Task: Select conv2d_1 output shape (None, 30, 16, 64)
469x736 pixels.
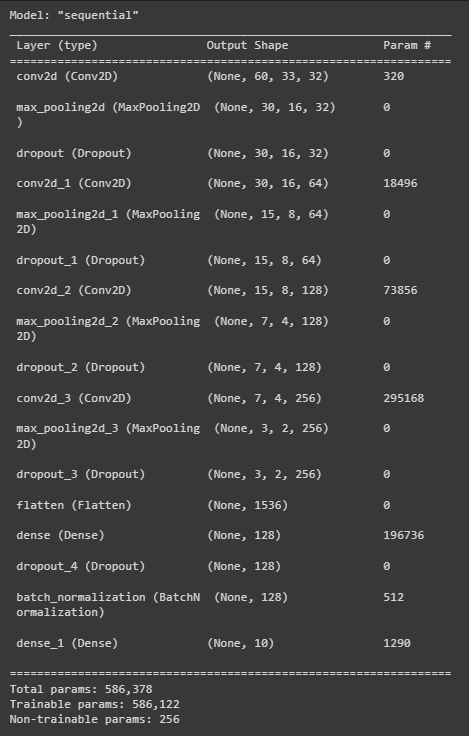Action: (x=268, y=183)
